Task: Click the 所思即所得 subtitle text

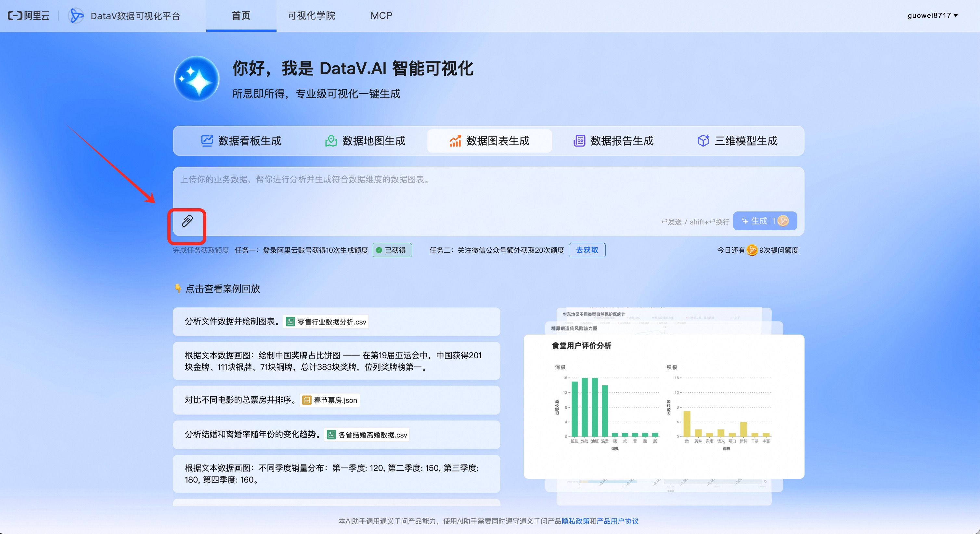Action: [316, 94]
